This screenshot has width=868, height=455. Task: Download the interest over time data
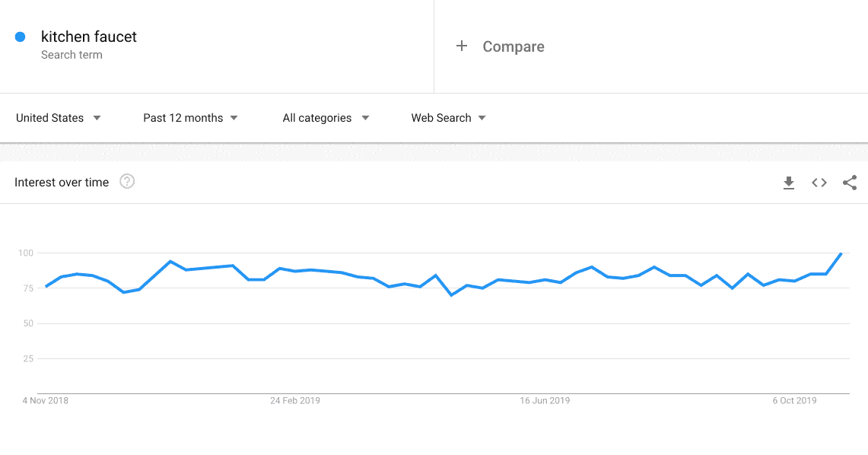[789, 183]
